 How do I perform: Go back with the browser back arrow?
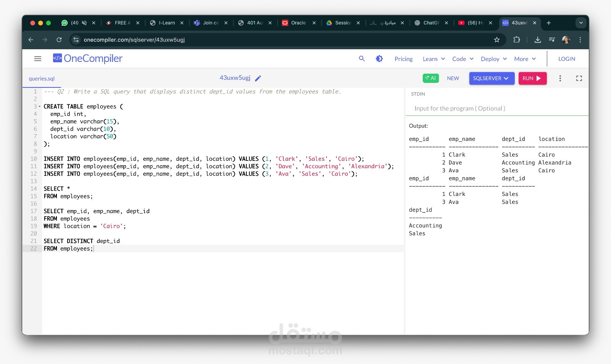[31, 40]
